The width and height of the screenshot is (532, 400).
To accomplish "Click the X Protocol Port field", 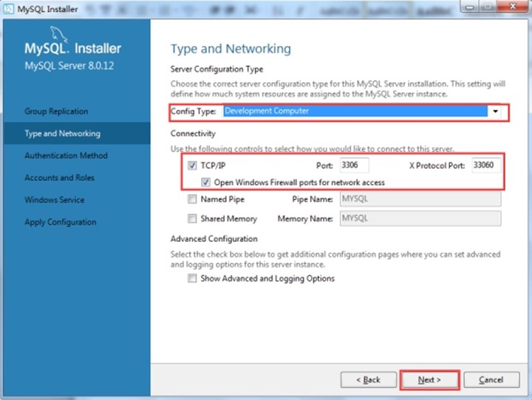I will point(486,166).
